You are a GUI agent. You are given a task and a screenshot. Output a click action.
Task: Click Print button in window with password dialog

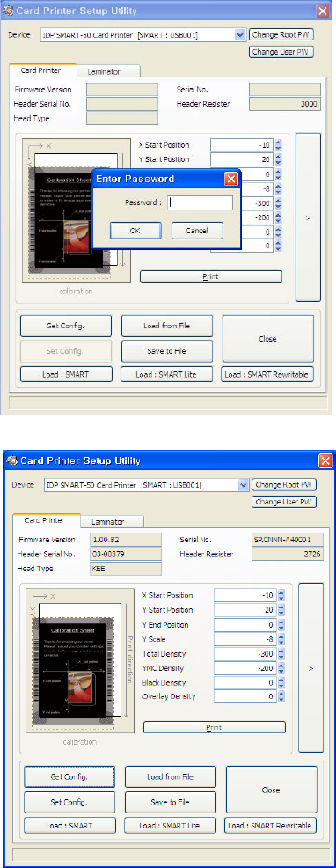[211, 276]
